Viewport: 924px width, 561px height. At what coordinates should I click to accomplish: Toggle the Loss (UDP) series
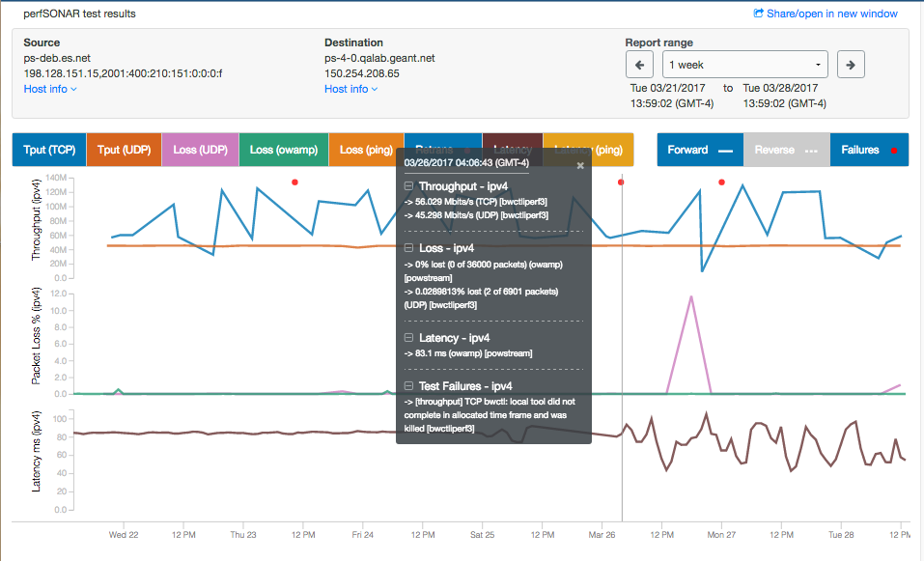pos(201,150)
